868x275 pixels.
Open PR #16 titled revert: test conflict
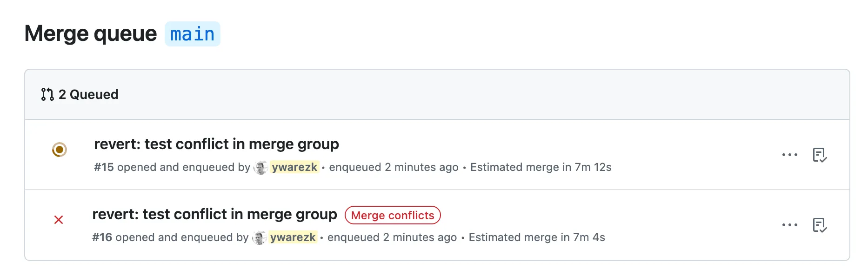coord(215,214)
